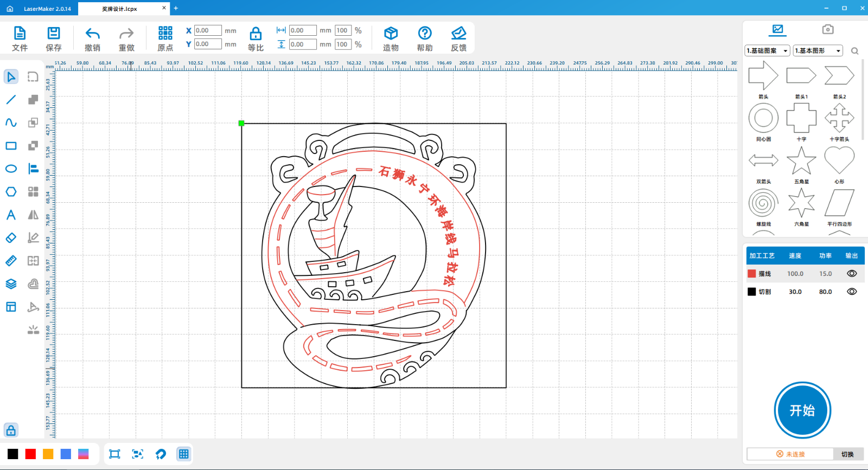The height and width of the screenshot is (470, 868).
Task: Open the 文件 file menu
Action: [20, 34]
